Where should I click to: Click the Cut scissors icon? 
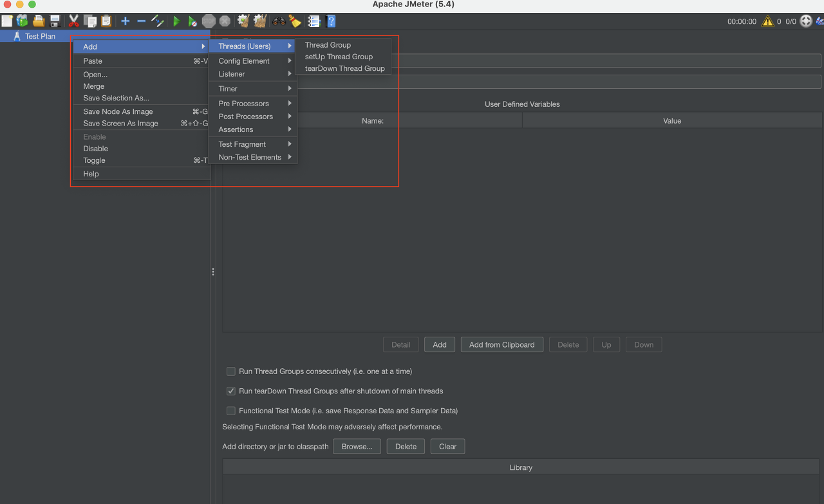pos(73,21)
